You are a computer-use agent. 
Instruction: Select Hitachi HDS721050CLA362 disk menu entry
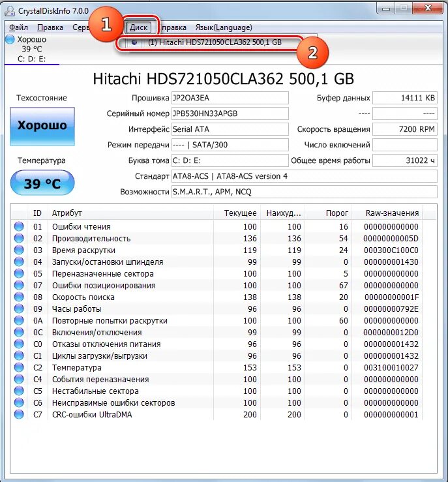[214, 42]
